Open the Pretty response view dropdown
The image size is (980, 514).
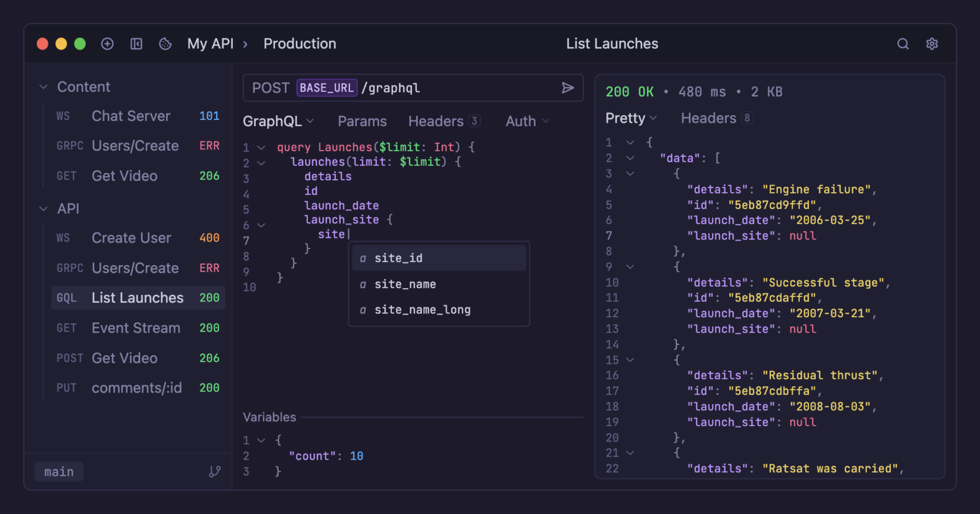630,118
